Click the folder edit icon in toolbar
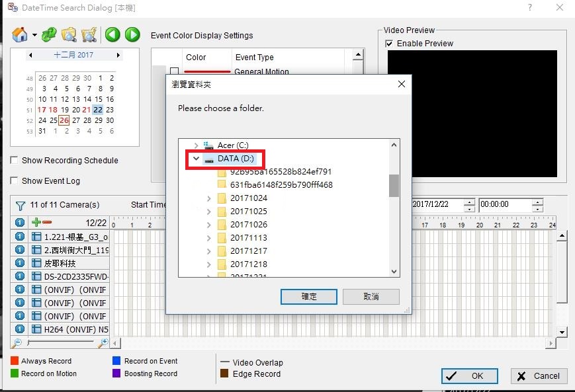Viewport: 575px width, 392px height. point(87,34)
